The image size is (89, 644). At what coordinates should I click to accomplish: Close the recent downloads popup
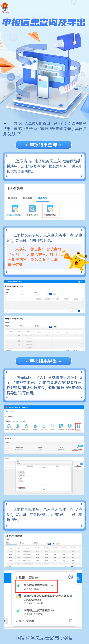tap(71, 577)
